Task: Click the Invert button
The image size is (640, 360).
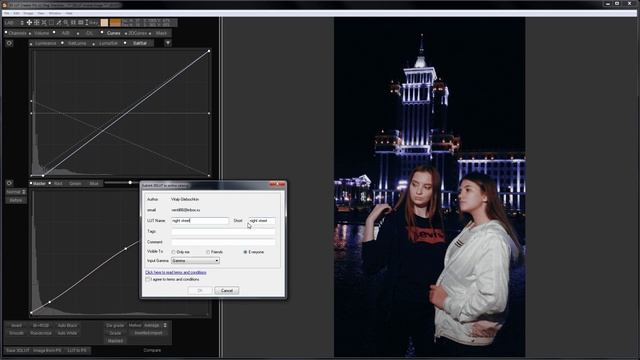Action: [16, 326]
